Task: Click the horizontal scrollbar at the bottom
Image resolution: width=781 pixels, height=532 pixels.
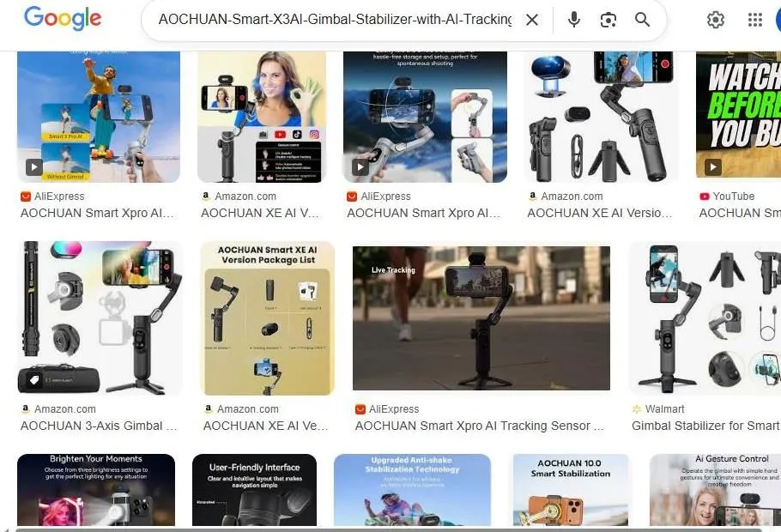Action: click(389, 529)
